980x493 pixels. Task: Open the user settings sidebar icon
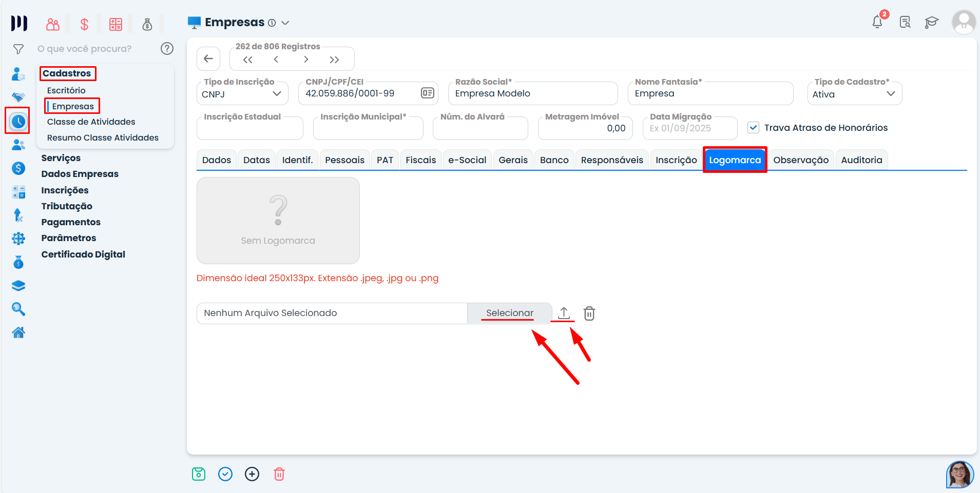tap(18, 74)
